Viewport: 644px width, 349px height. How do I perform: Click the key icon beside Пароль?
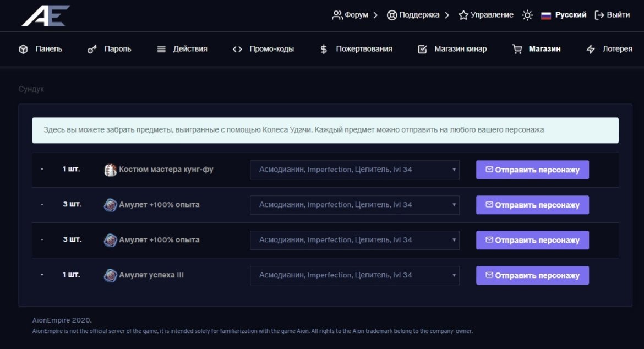[x=92, y=49]
